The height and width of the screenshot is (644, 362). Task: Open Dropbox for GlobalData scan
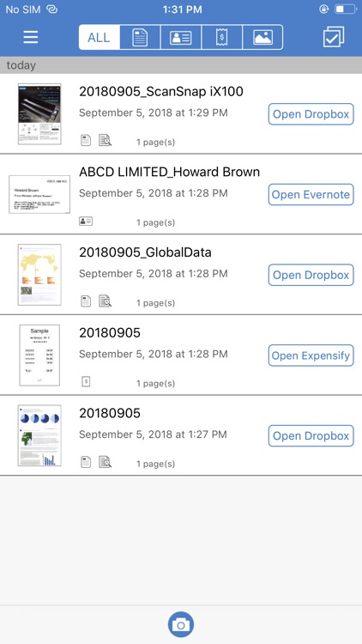tap(311, 275)
